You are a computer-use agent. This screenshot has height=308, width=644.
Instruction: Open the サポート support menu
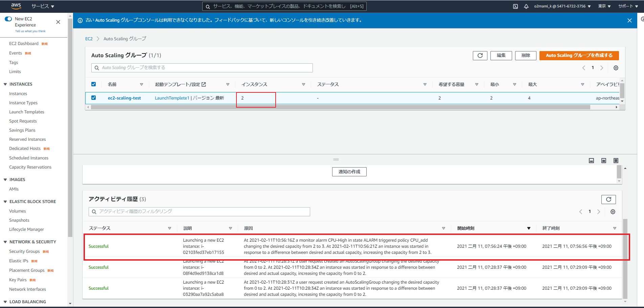(x=628, y=6)
